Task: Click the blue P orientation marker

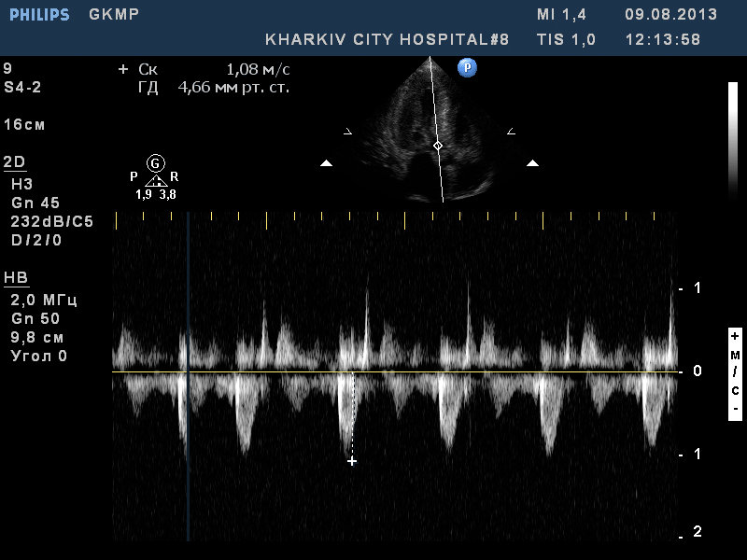Action: point(467,67)
